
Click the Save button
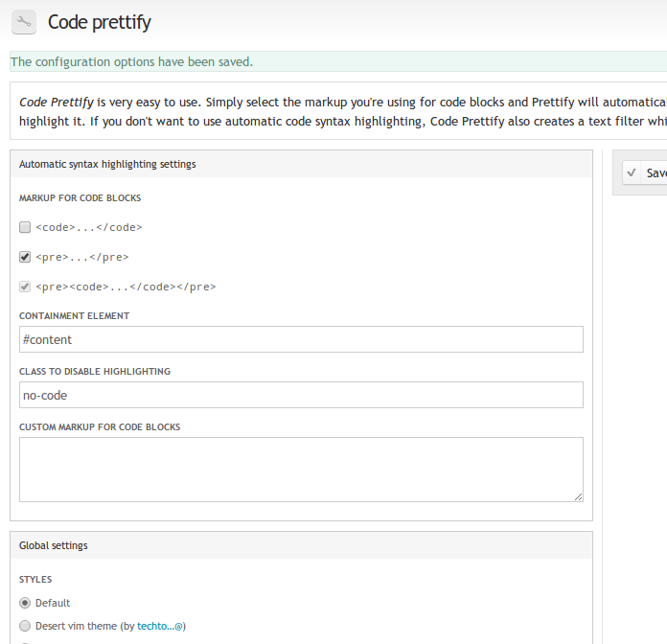point(644,172)
